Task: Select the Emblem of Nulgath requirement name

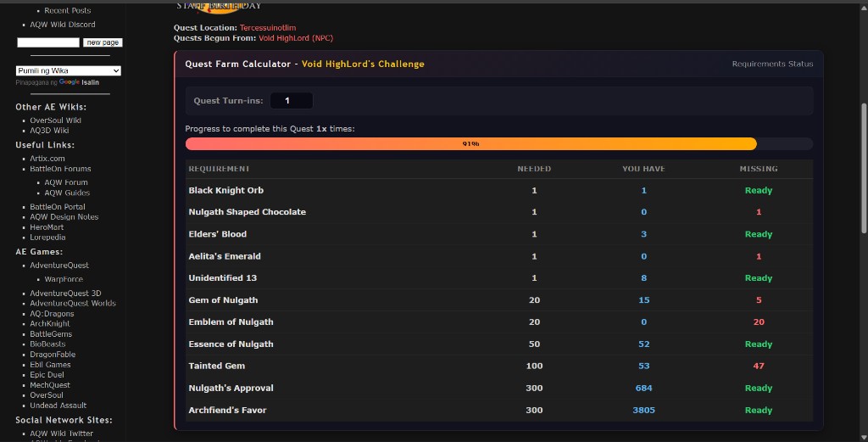Action: (231, 322)
